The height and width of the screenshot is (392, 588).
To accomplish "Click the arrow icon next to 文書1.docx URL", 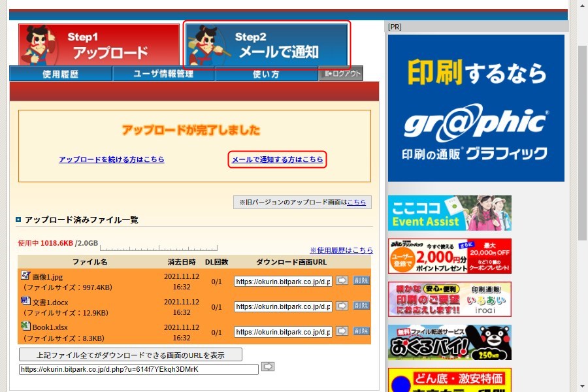I will coord(342,306).
